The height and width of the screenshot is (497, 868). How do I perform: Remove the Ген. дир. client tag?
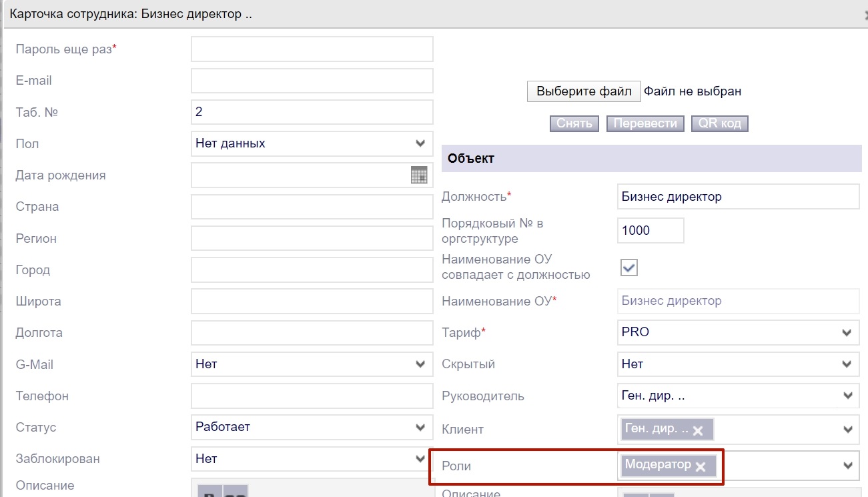(698, 431)
